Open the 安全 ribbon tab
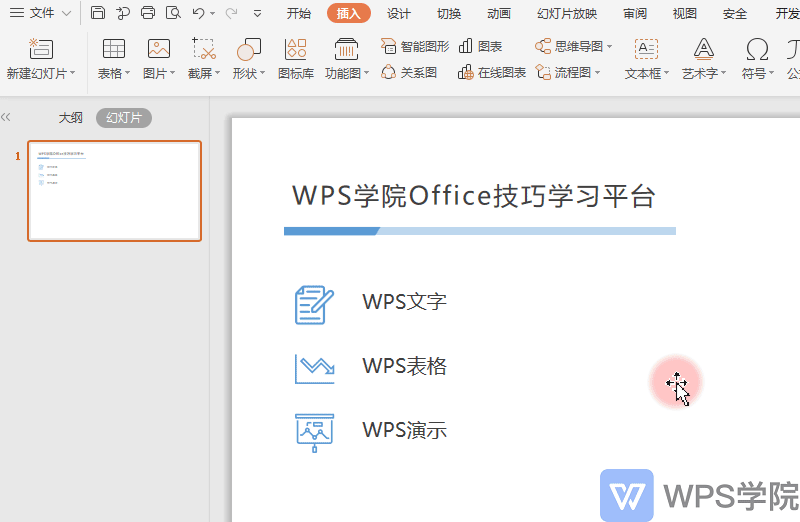Viewport: 800px width, 522px height. tap(735, 13)
